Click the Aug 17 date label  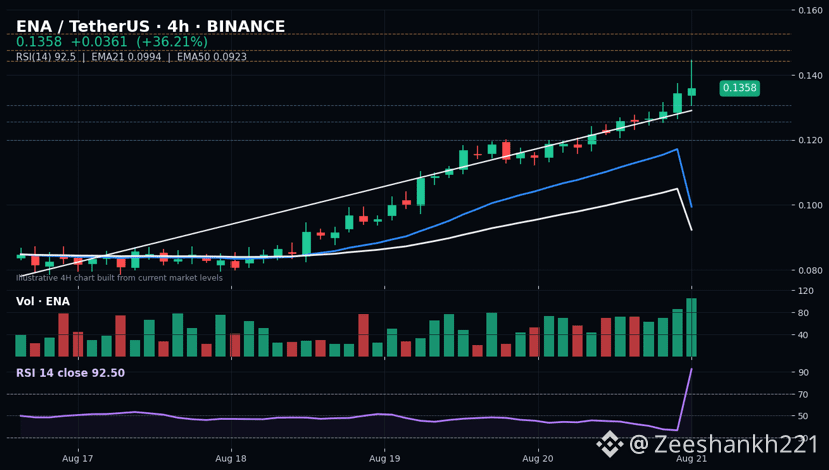tap(78, 458)
